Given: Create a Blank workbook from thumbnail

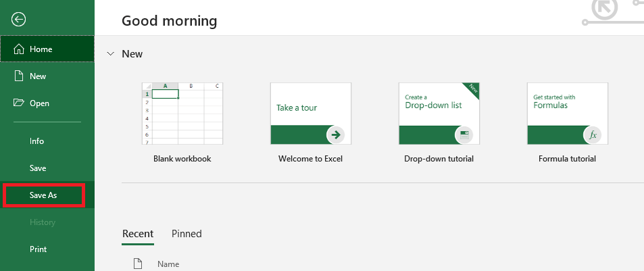Looking at the screenshot, I should [x=182, y=114].
